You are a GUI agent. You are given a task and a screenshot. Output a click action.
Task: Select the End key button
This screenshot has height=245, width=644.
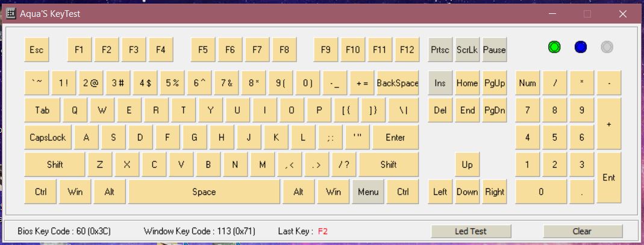click(467, 110)
